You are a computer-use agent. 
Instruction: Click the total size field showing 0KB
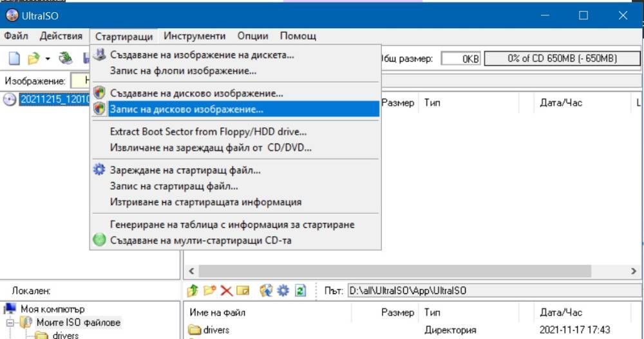pos(460,59)
